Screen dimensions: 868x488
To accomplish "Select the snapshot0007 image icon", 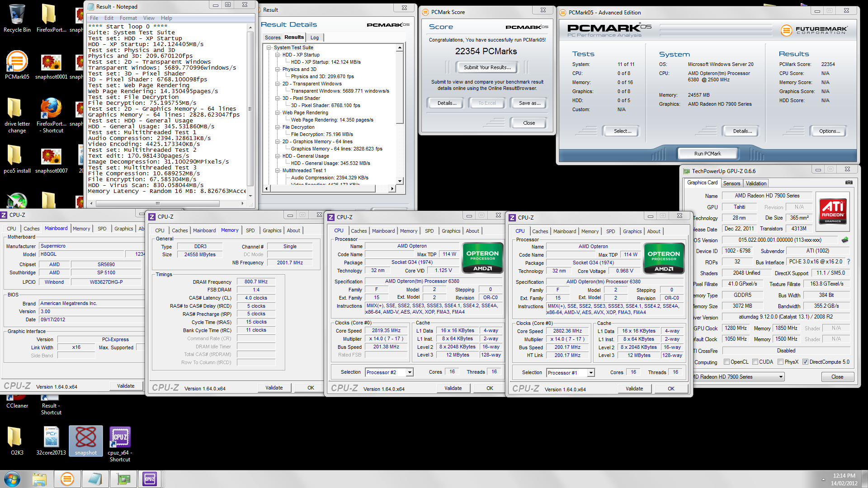I will pos(51,160).
